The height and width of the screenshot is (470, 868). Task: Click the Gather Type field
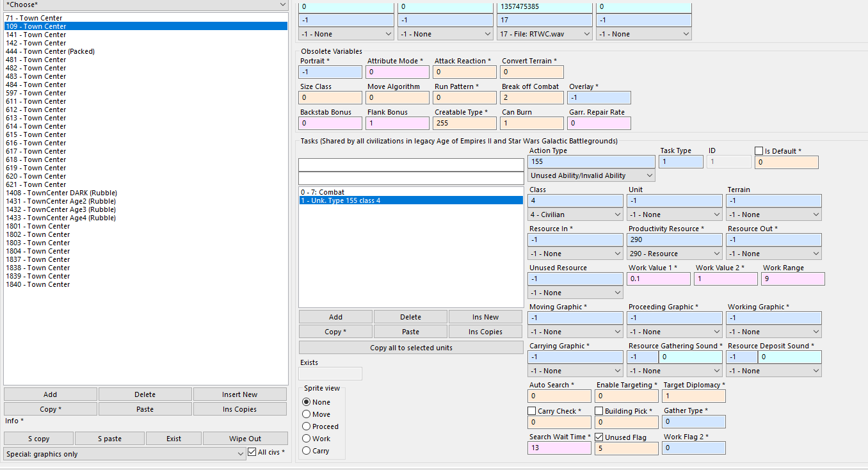pyautogui.click(x=694, y=421)
